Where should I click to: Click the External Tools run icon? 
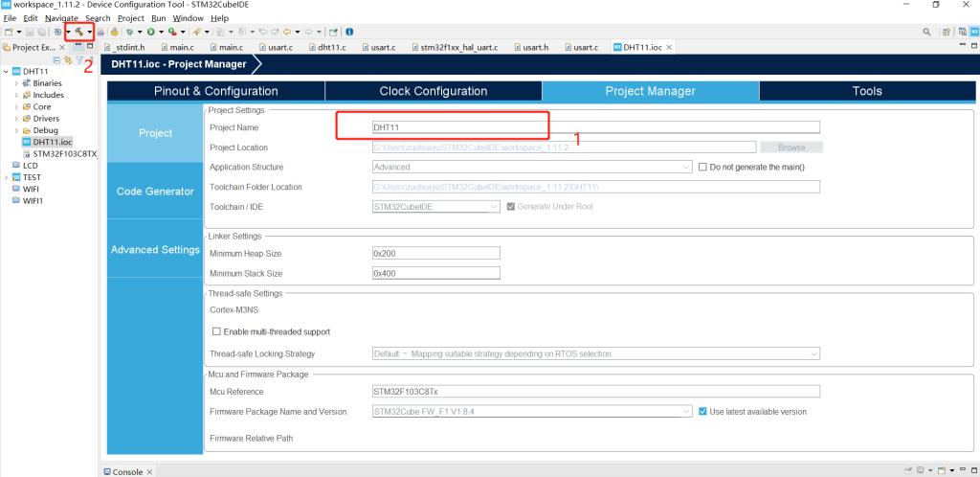point(172,32)
